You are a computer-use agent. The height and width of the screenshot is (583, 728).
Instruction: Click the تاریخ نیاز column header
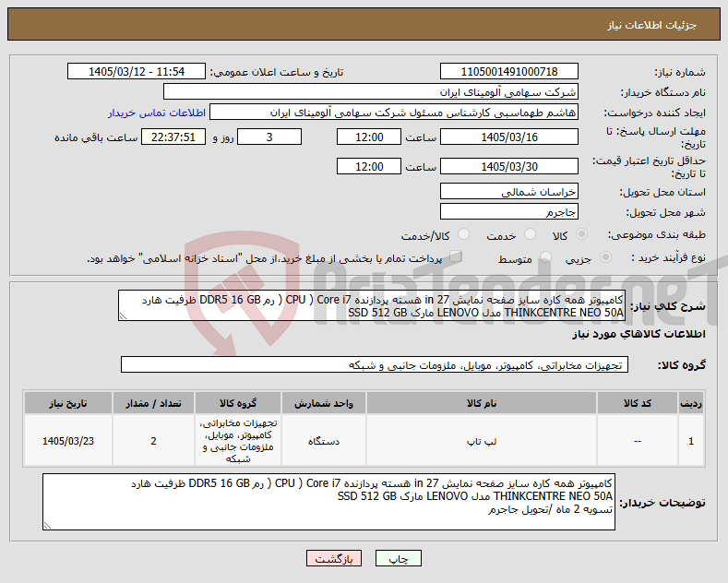[x=68, y=403]
